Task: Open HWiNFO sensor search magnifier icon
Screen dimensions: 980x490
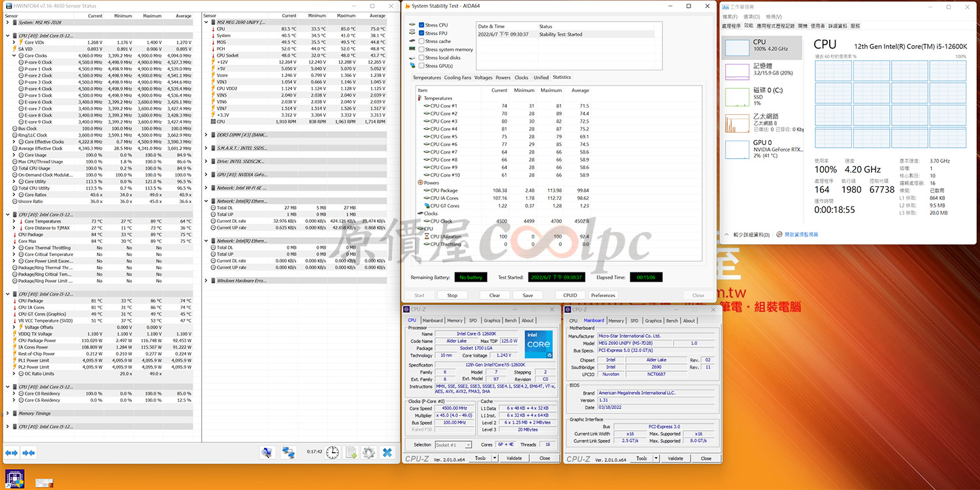Action: click(x=267, y=452)
